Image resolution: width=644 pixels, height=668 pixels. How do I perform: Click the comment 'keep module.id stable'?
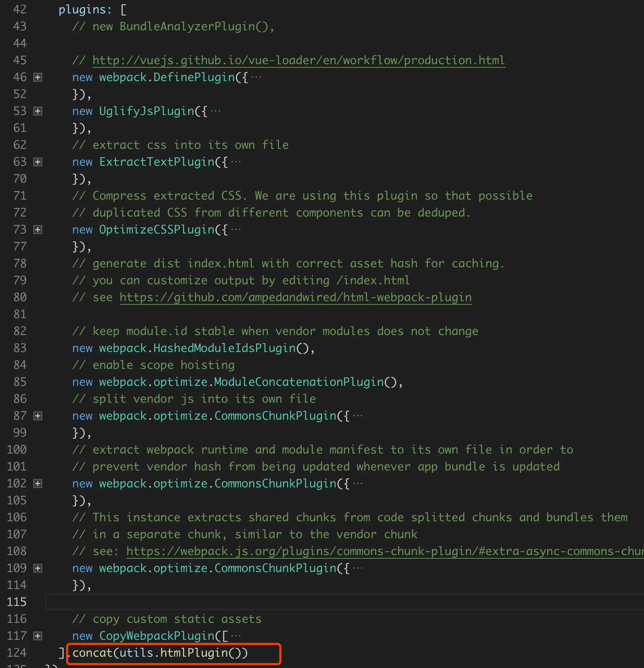click(x=275, y=331)
